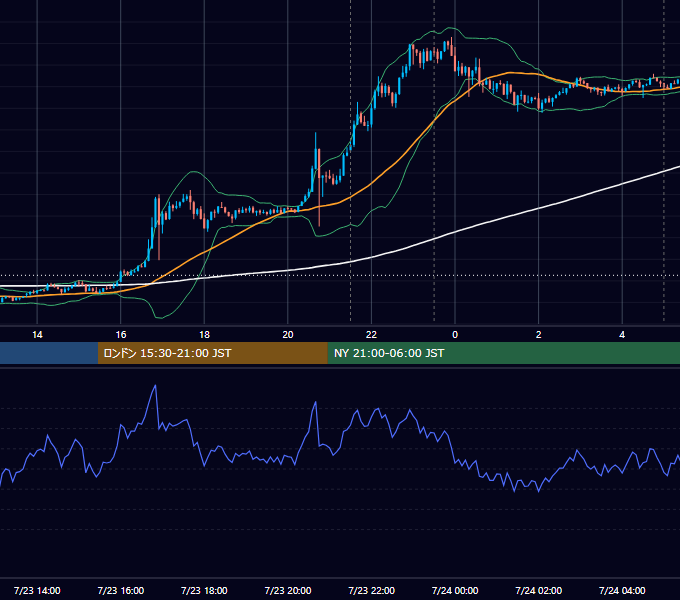The width and height of the screenshot is (680, 600).
Task: Click the 7/24 00:00 time label
Action: tap(455, 590)
